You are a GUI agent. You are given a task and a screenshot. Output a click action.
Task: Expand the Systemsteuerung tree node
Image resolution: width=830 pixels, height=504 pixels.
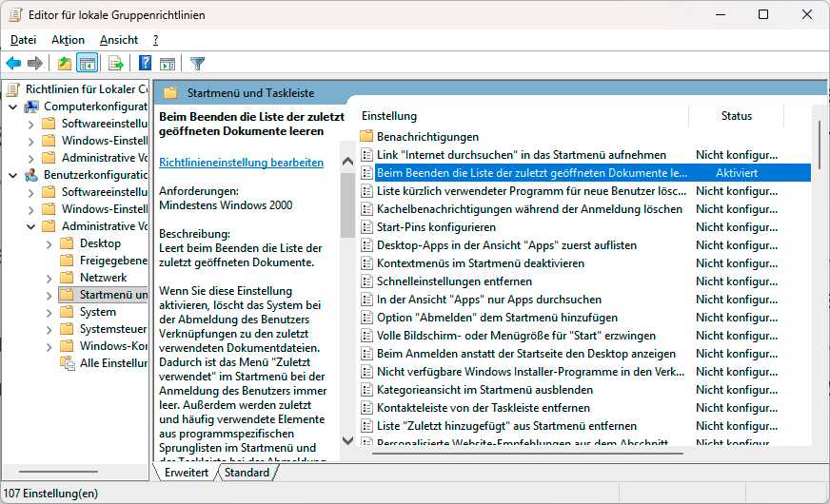point(49,329)
